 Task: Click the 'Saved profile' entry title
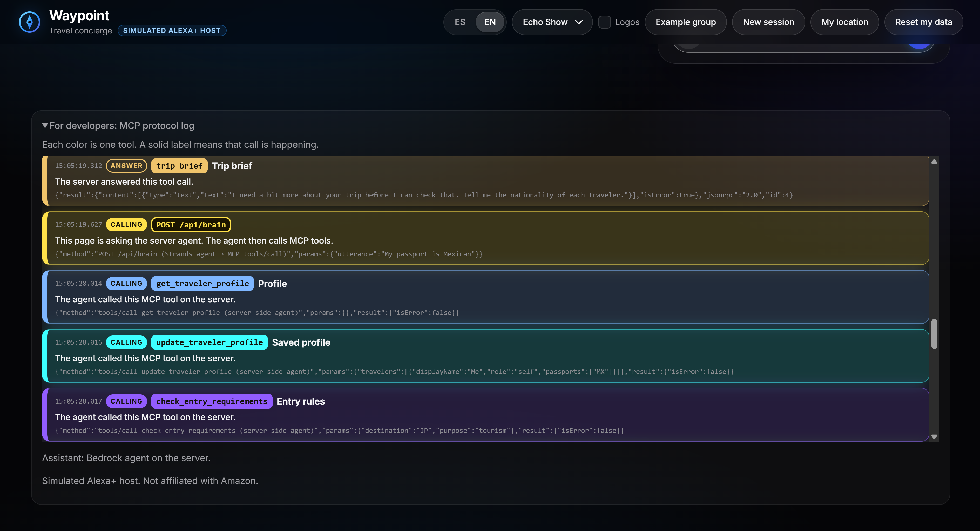301,342
